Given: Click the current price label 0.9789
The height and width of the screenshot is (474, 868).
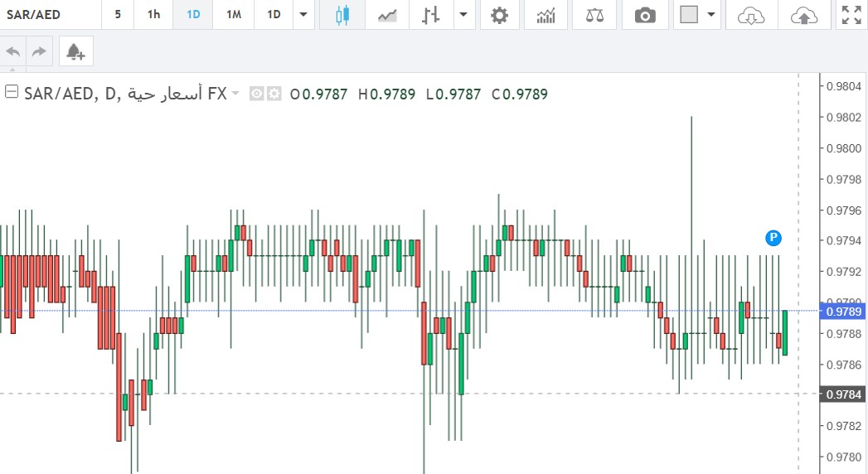Looking at the screenshot, I should coord(843,312).
